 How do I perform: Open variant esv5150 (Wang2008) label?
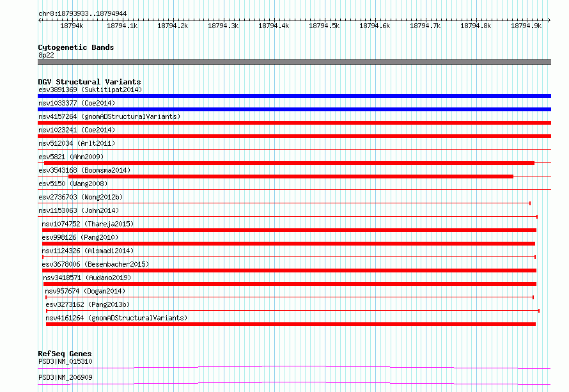pyautogui.click(x=73, y=184)
